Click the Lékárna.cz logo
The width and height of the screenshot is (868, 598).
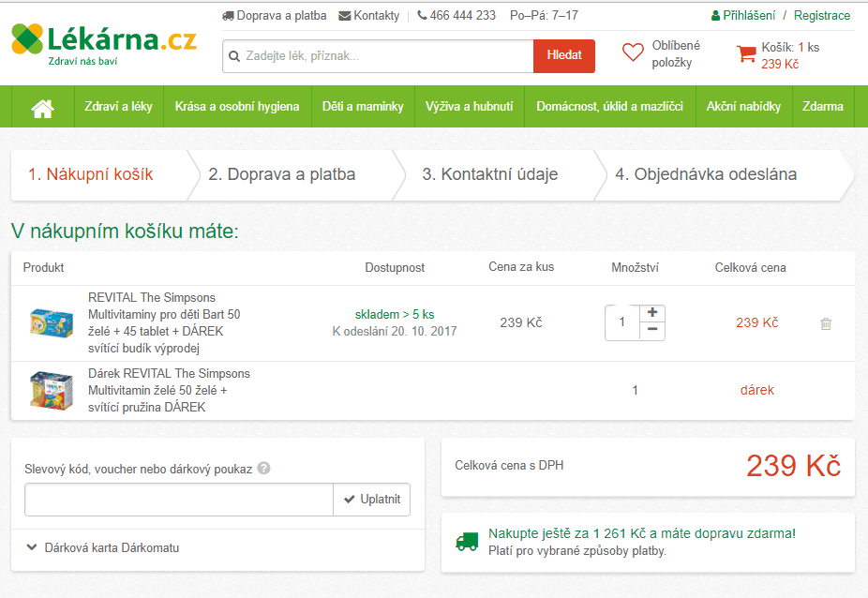[x=104, y=45]
